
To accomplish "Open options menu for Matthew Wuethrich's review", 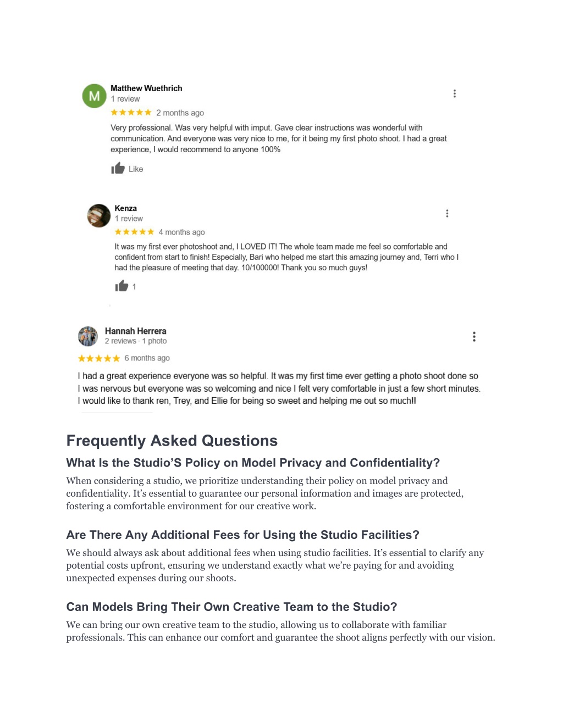I will click(x=454, y=93).
